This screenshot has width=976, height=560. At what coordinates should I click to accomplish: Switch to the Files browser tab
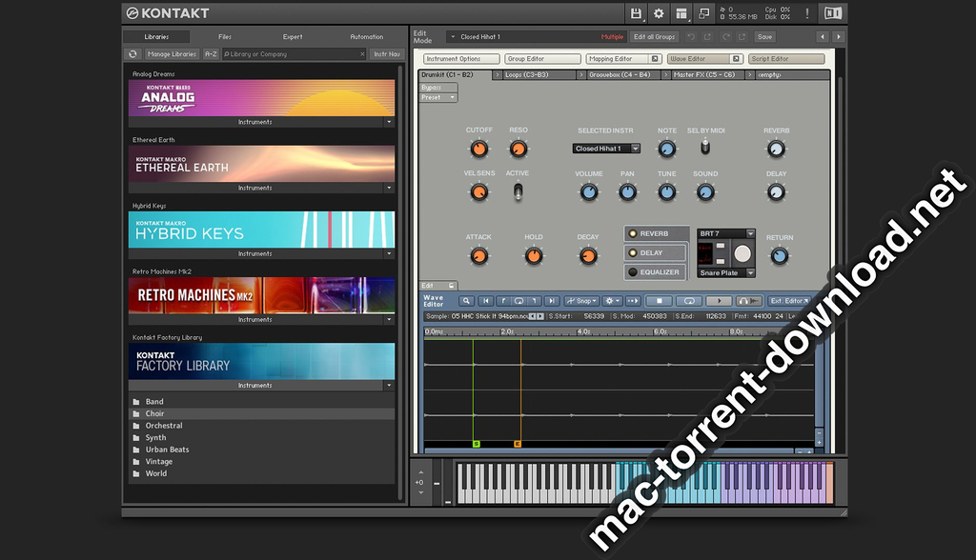(x=225, y=37)
